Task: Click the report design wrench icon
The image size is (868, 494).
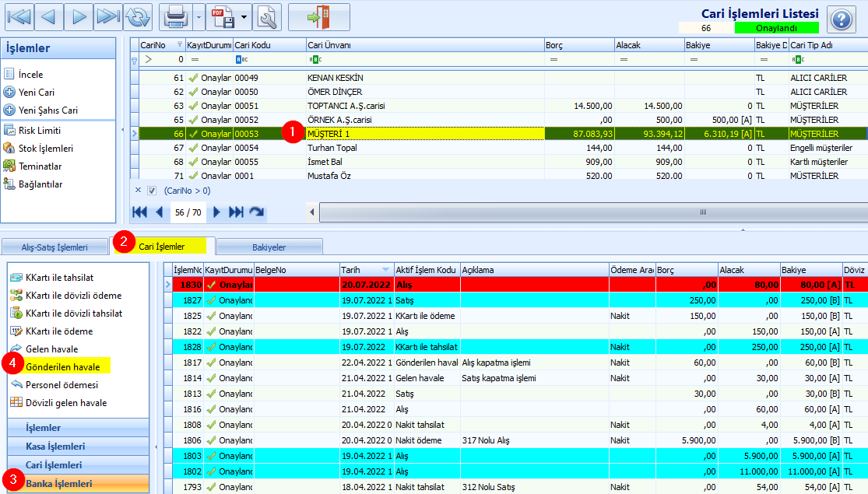Action: [x=267, y=17]
